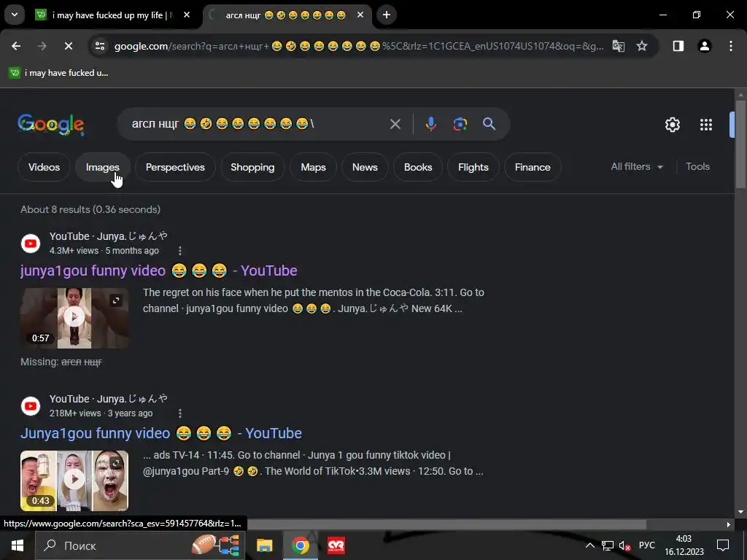
Task: Expand the All filters dropdown
Action: click(x=637, y=167)
